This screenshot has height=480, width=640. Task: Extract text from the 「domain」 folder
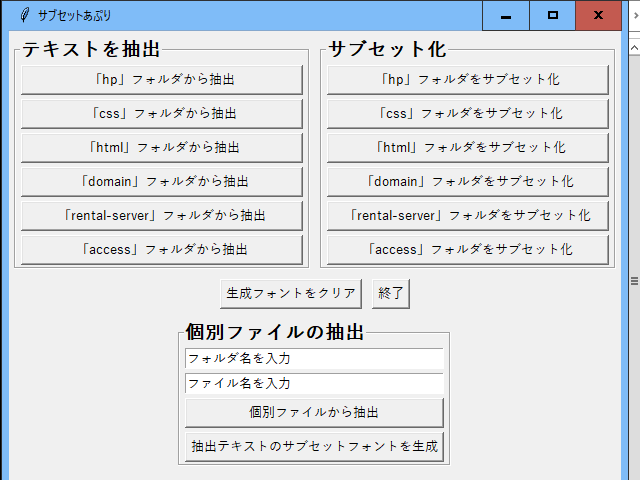162,181
